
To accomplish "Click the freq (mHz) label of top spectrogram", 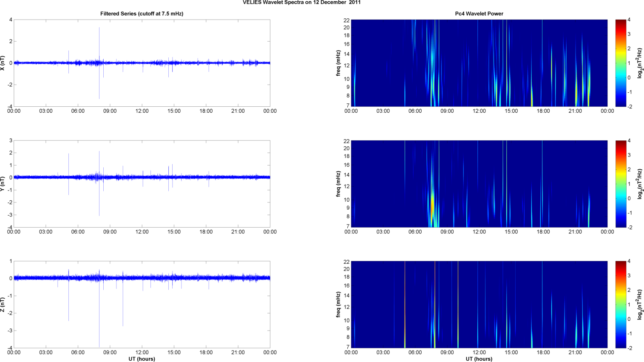I will (x=338, y=63).
